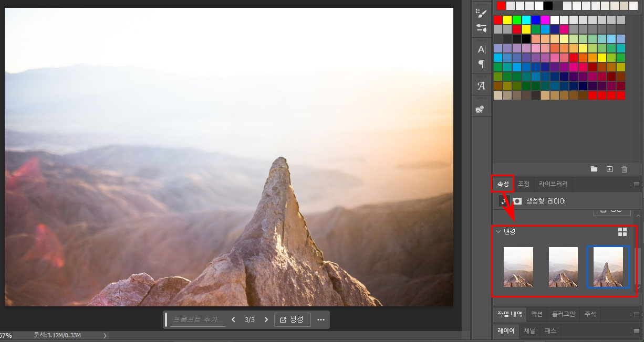This screenshot has height=342, width=644.
Task: Switch to the 주석 tab
Action: point(590,314)
